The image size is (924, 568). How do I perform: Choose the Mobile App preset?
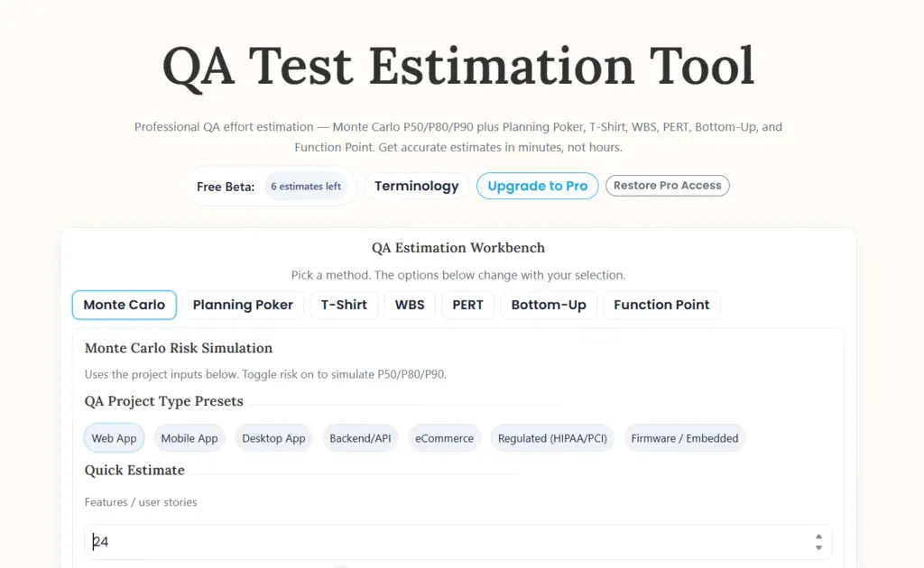tap(189, 438)
